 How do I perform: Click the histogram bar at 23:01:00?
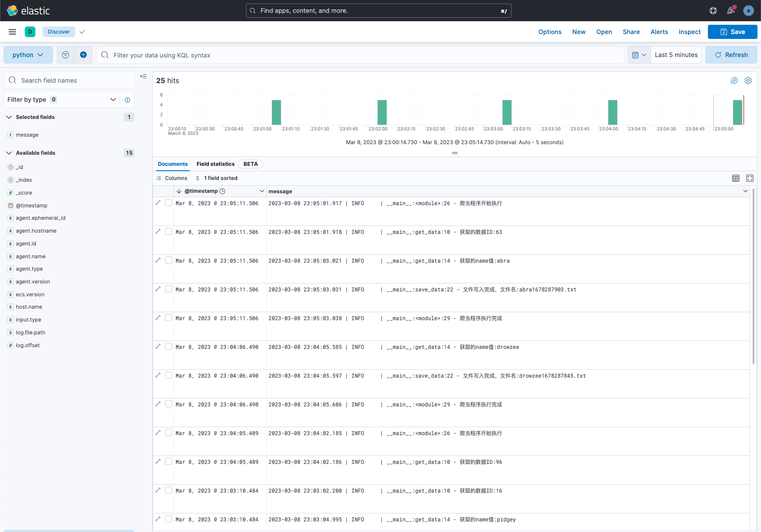[x=277, y=112]
